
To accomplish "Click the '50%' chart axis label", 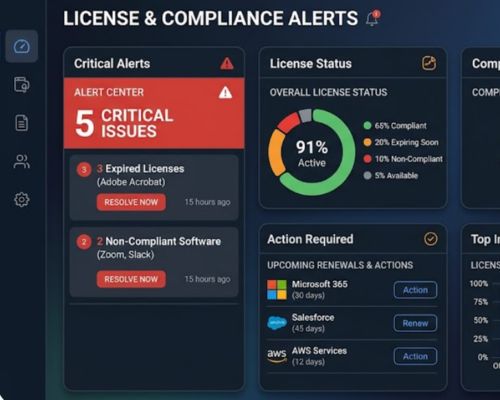I will click(481, 320).
